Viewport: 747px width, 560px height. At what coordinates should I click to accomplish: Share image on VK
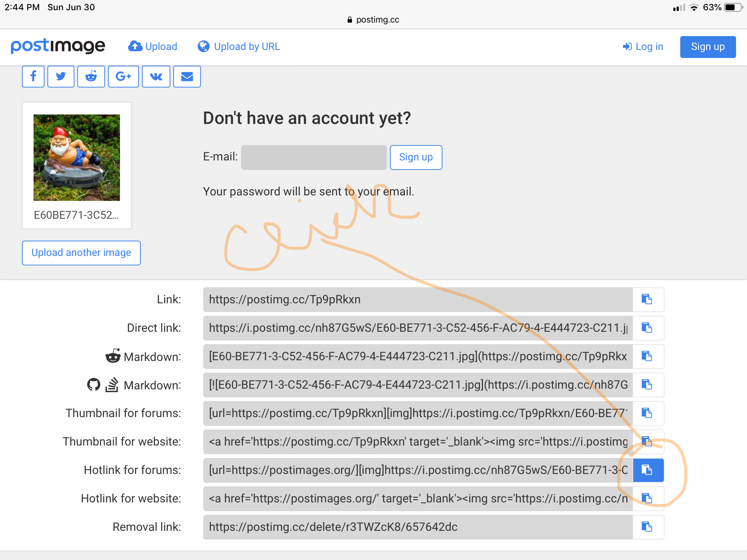click(x=156, y=77)
